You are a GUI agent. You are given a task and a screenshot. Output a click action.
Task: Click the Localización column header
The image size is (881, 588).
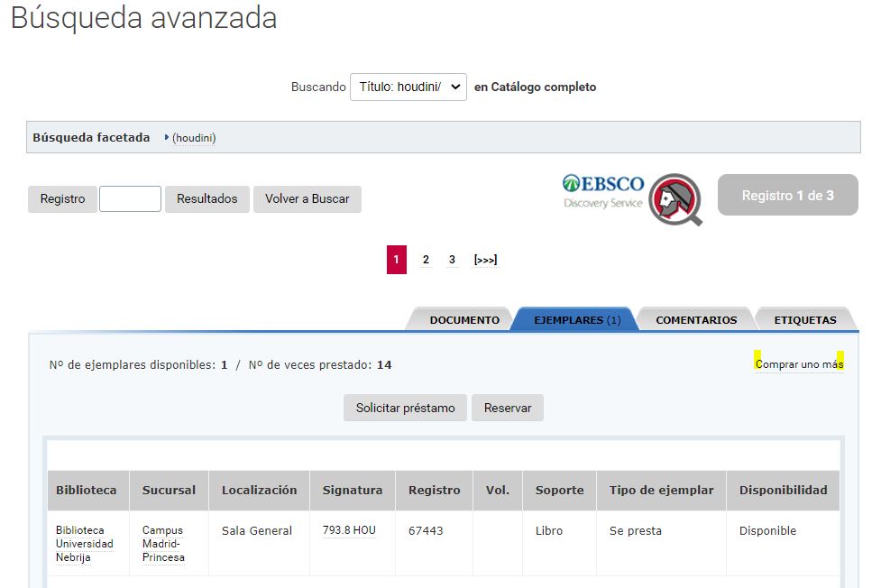259,491
